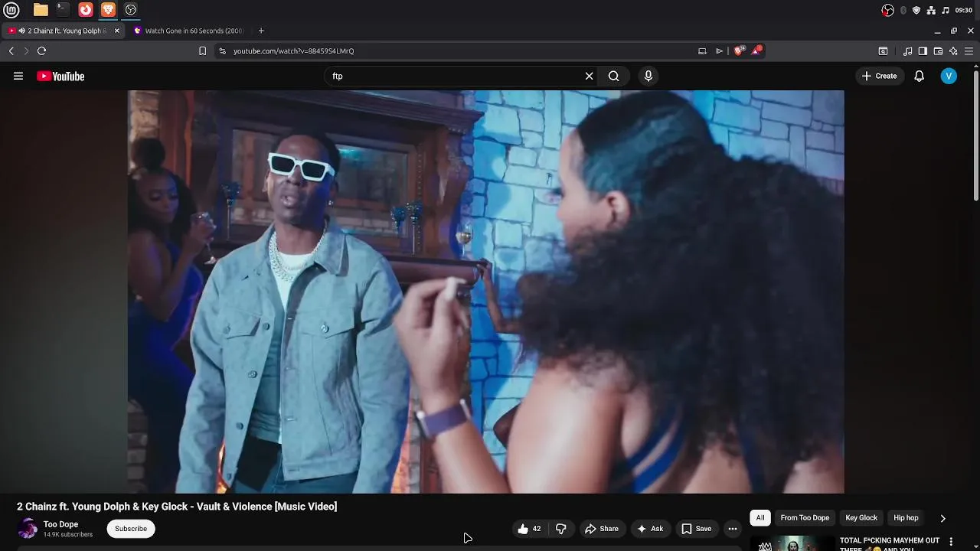Open the network connections tray icon
980x551 pixels.
[931, 10]
